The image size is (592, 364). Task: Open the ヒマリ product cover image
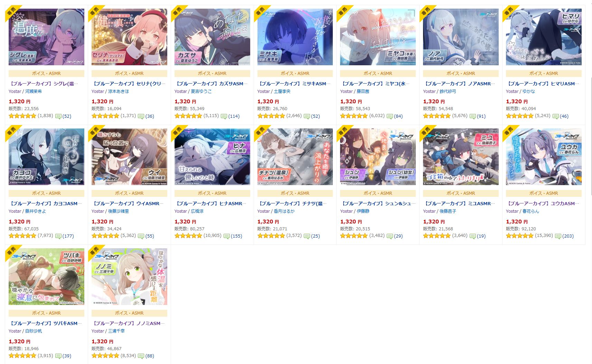click(544, 37)
